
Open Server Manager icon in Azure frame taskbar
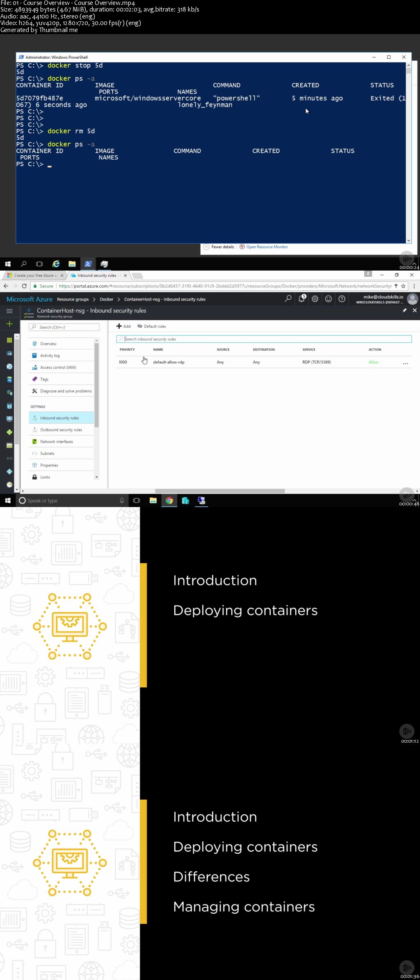coord(185,500)
